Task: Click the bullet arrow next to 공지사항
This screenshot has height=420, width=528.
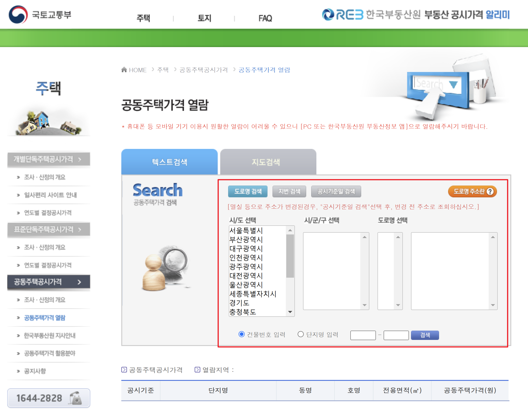Action: pos(18,371)
